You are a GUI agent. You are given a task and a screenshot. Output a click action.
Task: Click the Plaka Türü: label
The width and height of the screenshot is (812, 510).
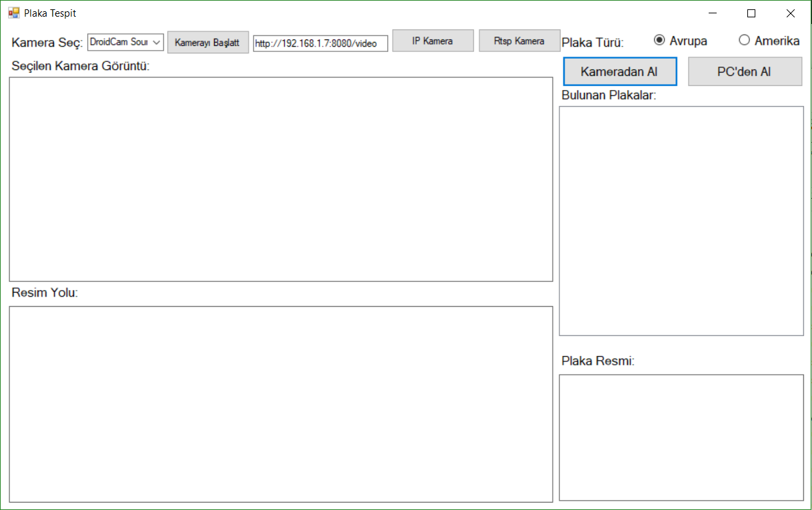(x=593, y=43)
